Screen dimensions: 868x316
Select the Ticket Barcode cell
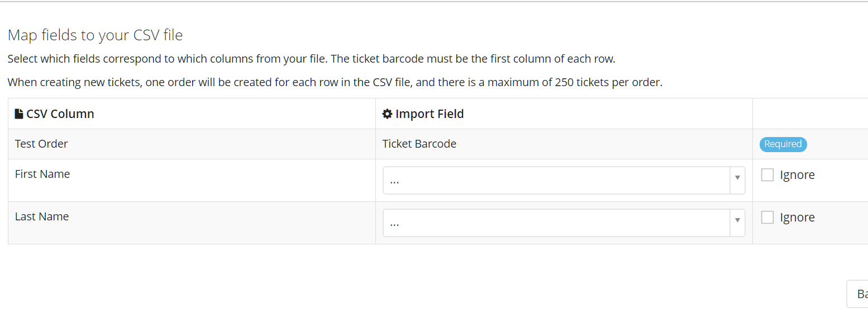pyautogui.click(x=564, y=144)
